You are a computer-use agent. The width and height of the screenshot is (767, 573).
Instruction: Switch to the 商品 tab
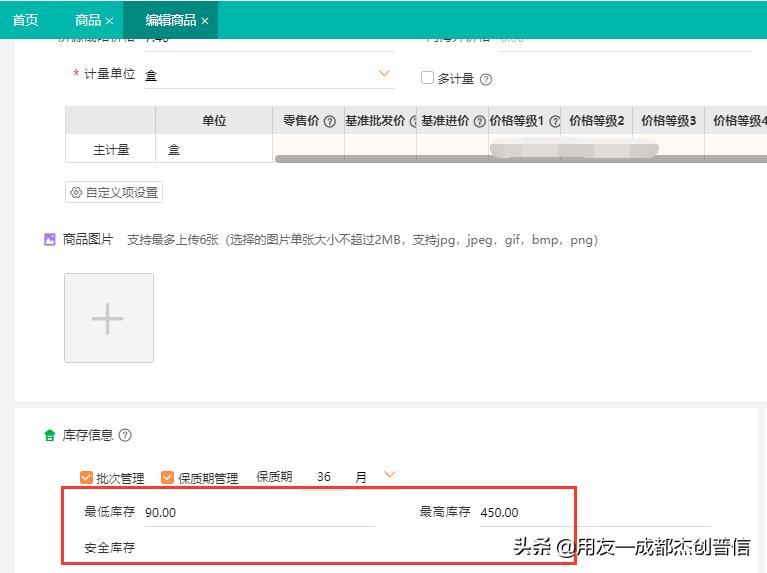pos(88,20)
